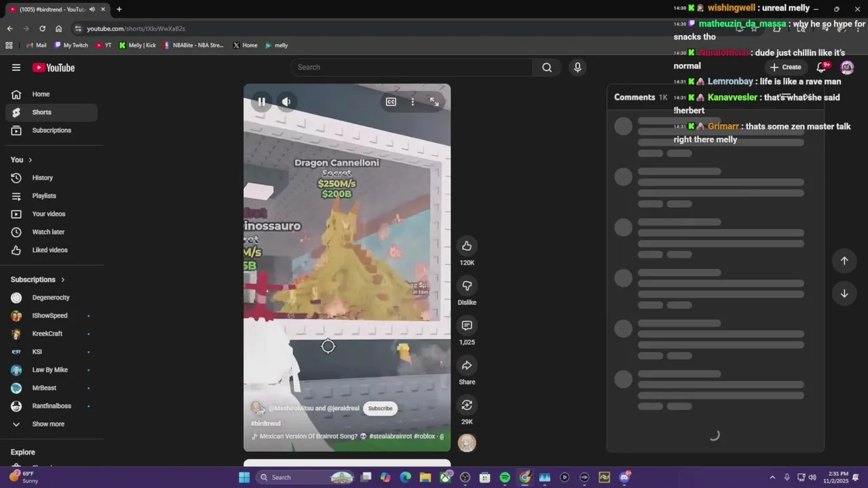
Task: Open the sound avatar below Remix
Action: 467,443
